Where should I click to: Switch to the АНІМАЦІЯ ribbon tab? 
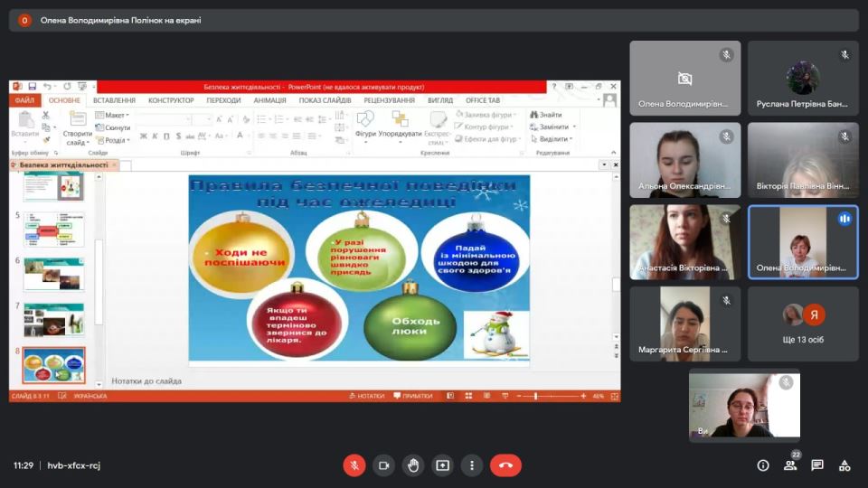pyautogui.click(x=269, y=100)
